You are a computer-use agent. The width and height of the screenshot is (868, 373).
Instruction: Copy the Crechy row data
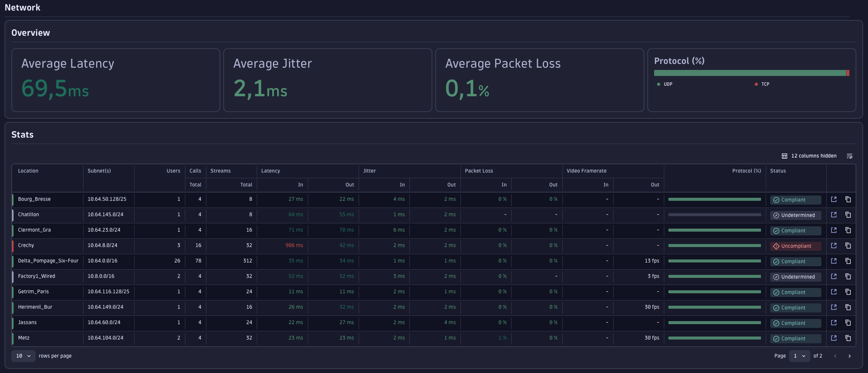(x=848, y=246)
